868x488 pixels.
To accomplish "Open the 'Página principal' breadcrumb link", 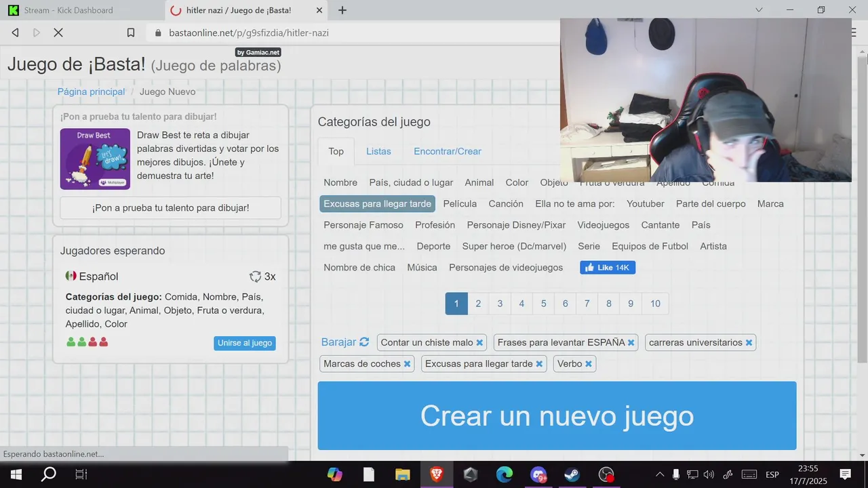I will coord(91,91).
